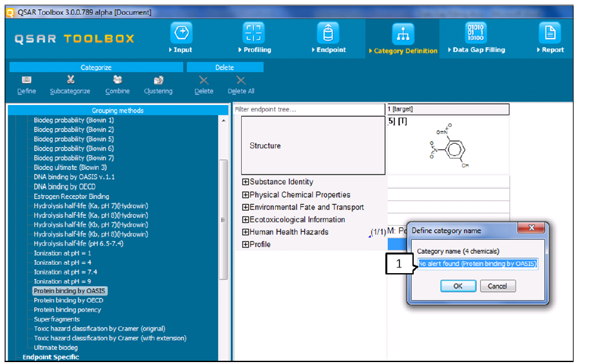
Task: Select Biodeg ultimate (Biowin 3)
Action: 70,168
